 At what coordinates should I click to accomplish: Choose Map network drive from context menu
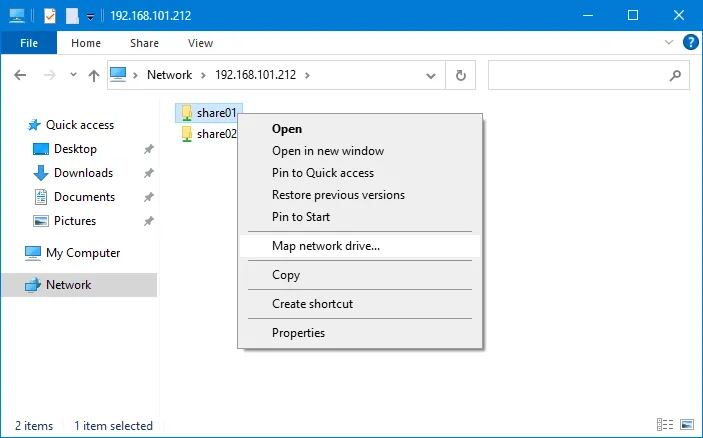tap(326, 245)
